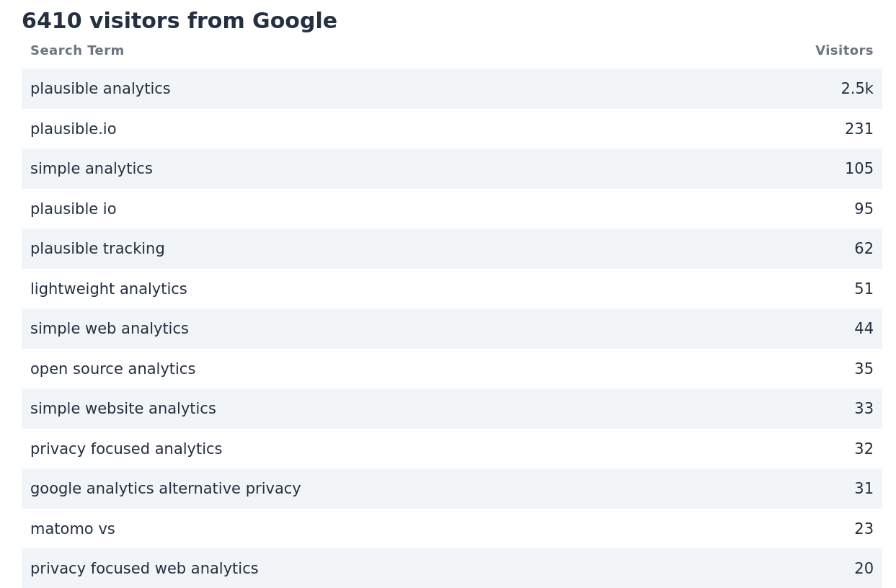Screen dimensions: 896x588
Task: Select the 105 visitors count
Action: coord(859,169)
